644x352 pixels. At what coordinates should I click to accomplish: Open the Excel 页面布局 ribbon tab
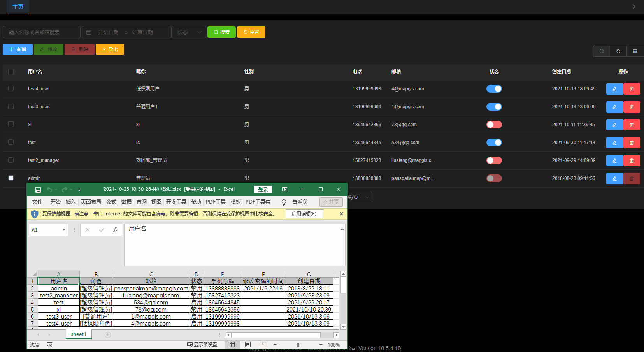(91, 202)
